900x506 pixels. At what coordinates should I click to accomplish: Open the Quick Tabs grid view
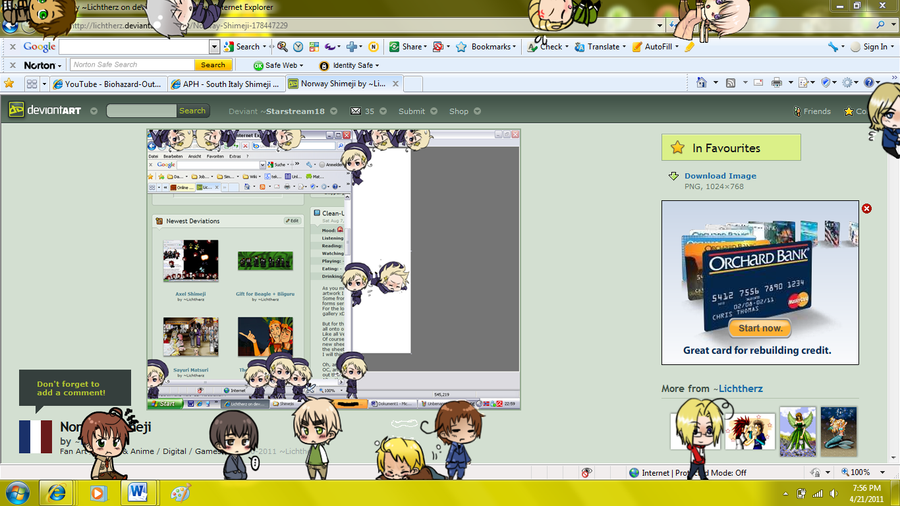click(x=32, y=84)
